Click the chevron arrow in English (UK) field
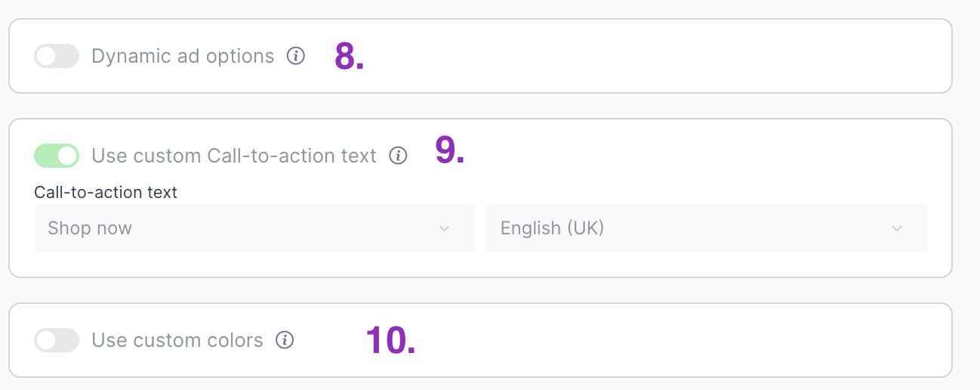Screen dimensions: 980x390 897,228
